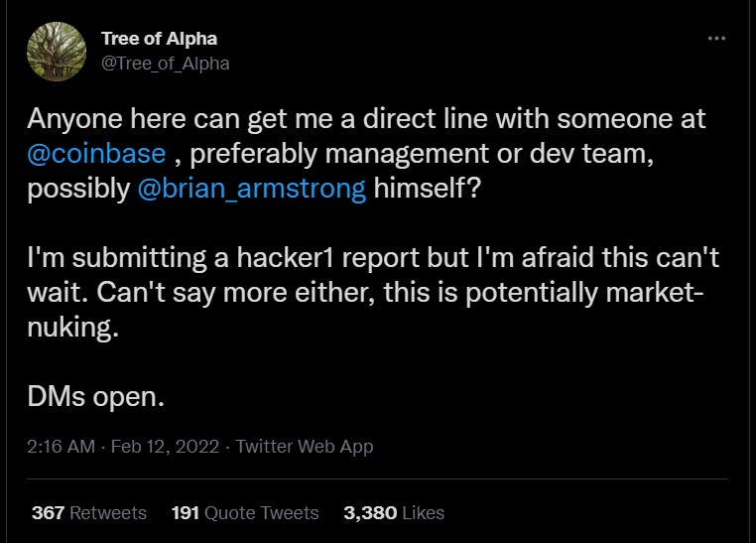Click the word "nuking." in the tweet
Viewport: 756px width, 543px height.
72,328
